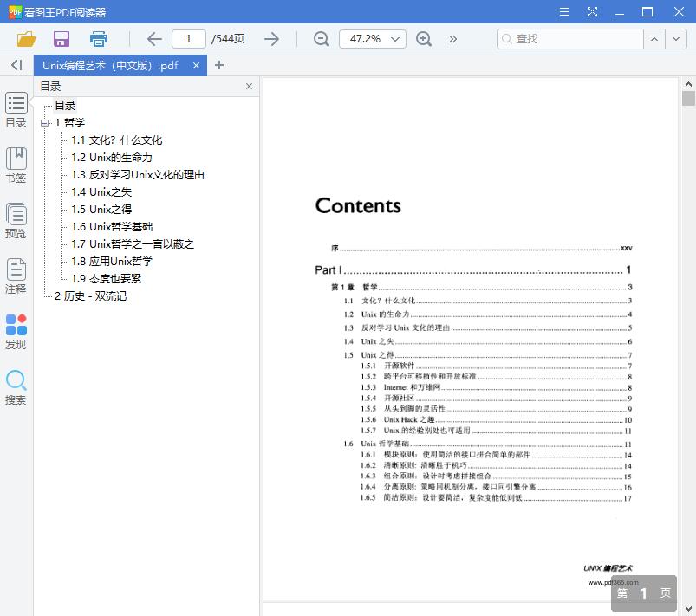
Task: Open the 预览 thumbnails panel
Action: (16, 221)
